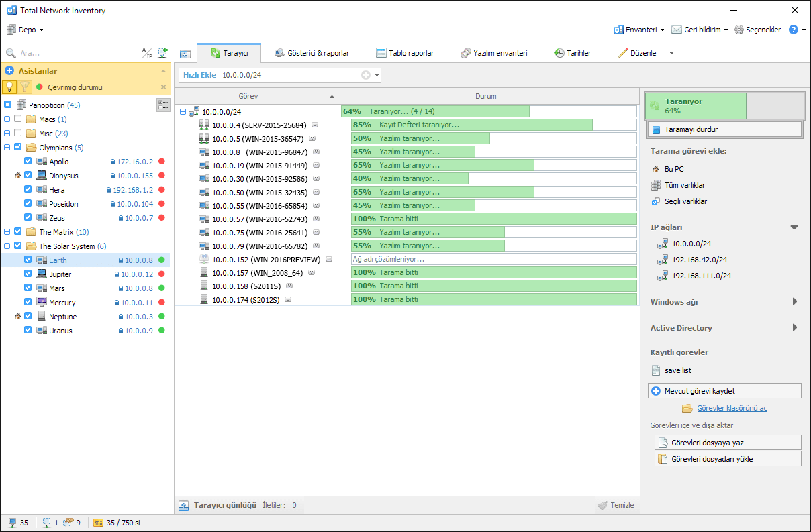Uncheck the Apollo checkbox

click(28, 162)
